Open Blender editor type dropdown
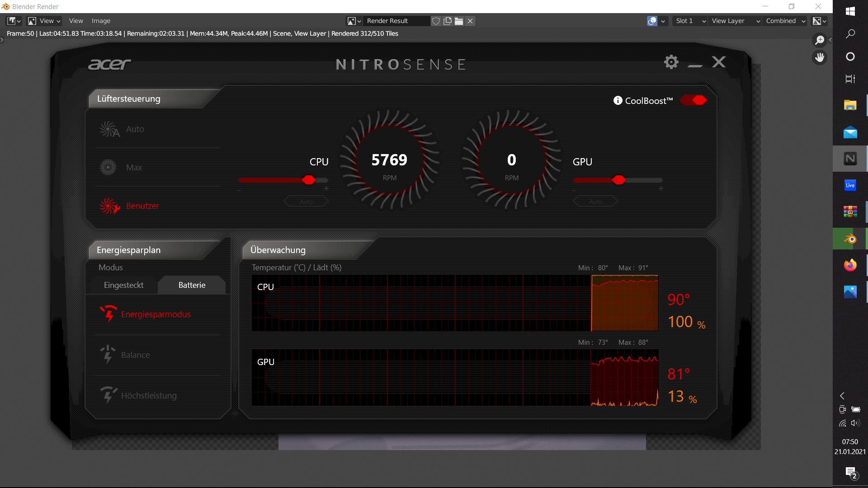 coord(14,21)
